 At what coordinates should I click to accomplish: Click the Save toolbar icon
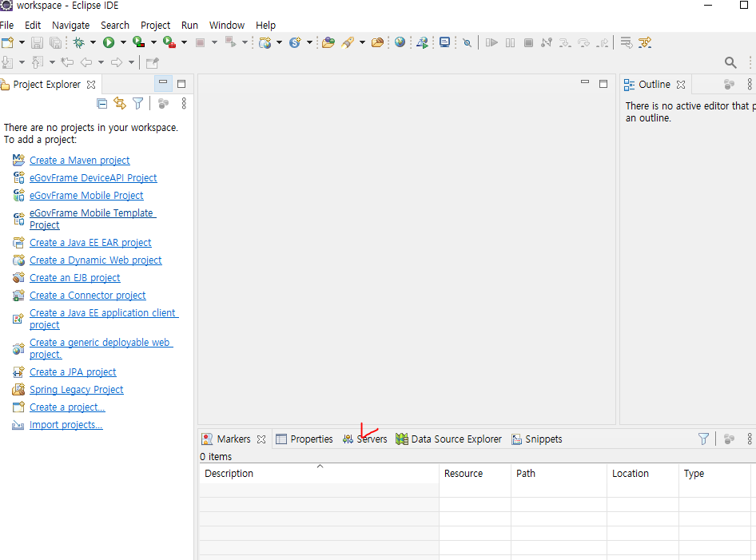point(37,42)
